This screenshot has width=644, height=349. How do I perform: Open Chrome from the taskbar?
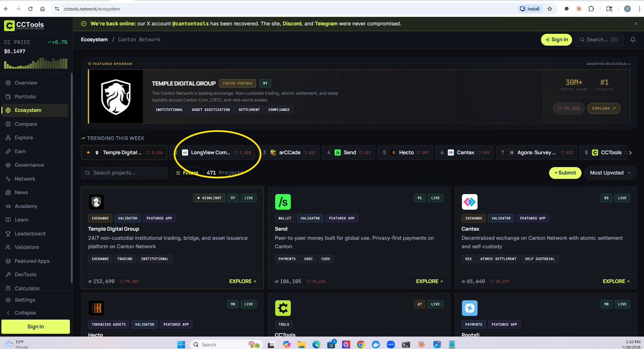tap(360, 345)
